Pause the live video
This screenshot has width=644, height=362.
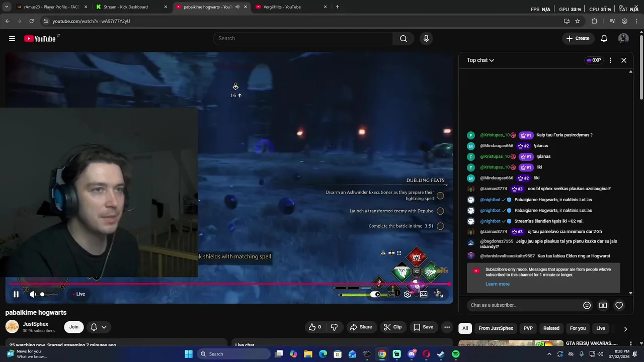pos(16,294)
